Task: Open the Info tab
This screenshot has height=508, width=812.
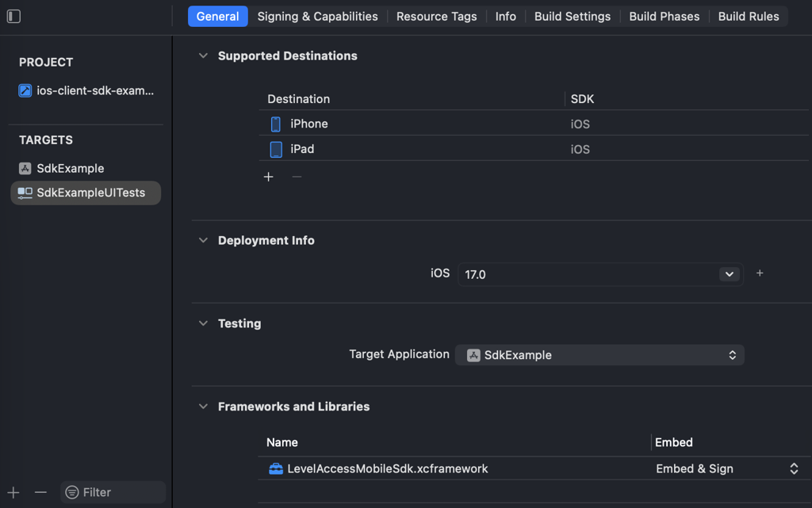Action: [x=505, y=17]
